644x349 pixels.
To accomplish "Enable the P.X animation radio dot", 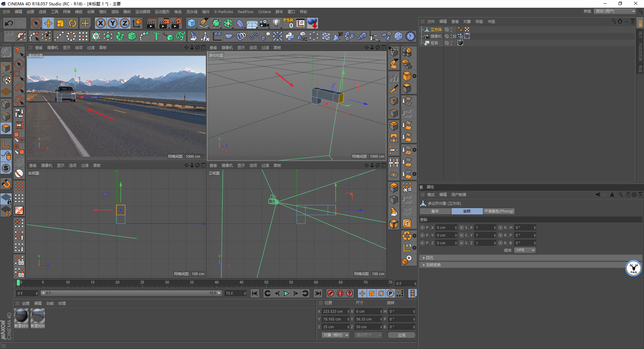I will pos(422,228).
